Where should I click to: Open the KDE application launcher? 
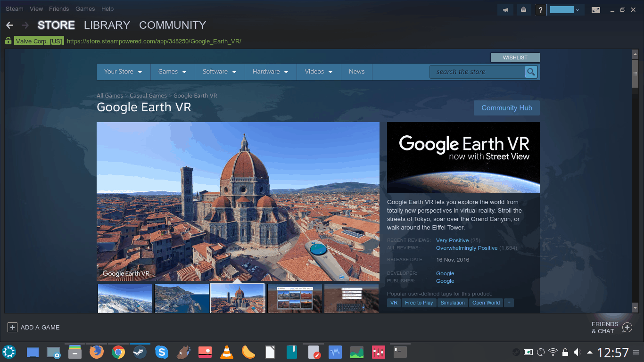point(9,352)
